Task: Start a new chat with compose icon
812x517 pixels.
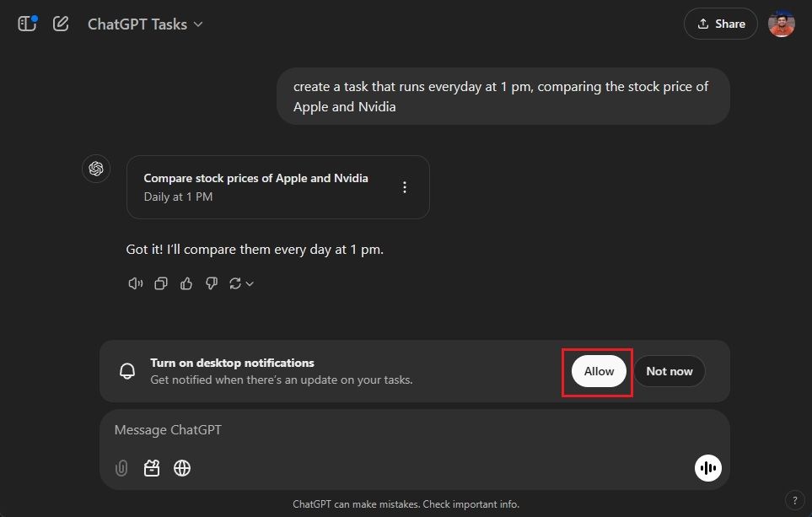Action: (x=60, y=24)
